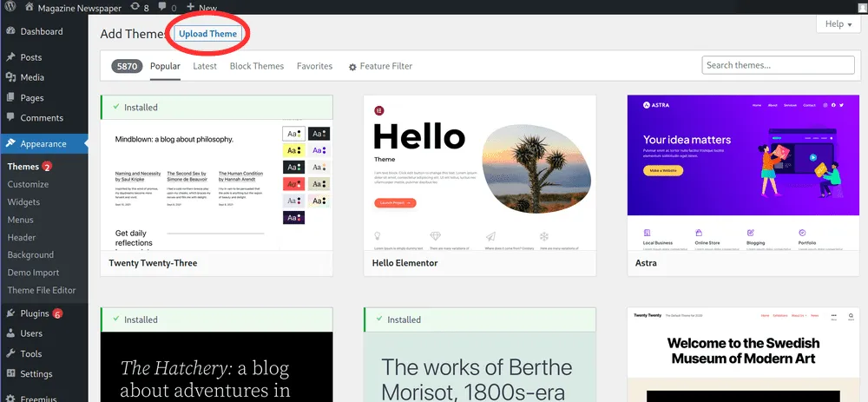Click Magazine Newspaper site name in admin bar
868x402 pixels.
pos(80,8)
